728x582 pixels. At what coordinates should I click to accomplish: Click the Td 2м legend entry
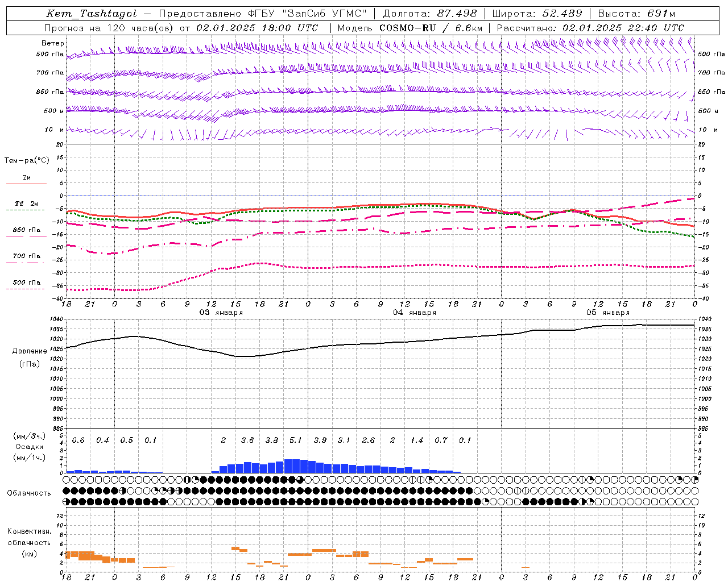click(26, 203)
